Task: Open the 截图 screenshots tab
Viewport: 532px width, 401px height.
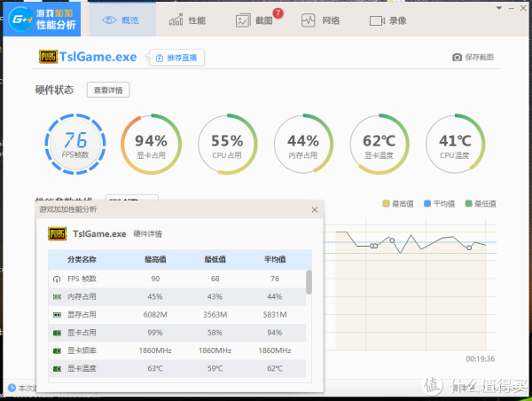Action: 256,20
